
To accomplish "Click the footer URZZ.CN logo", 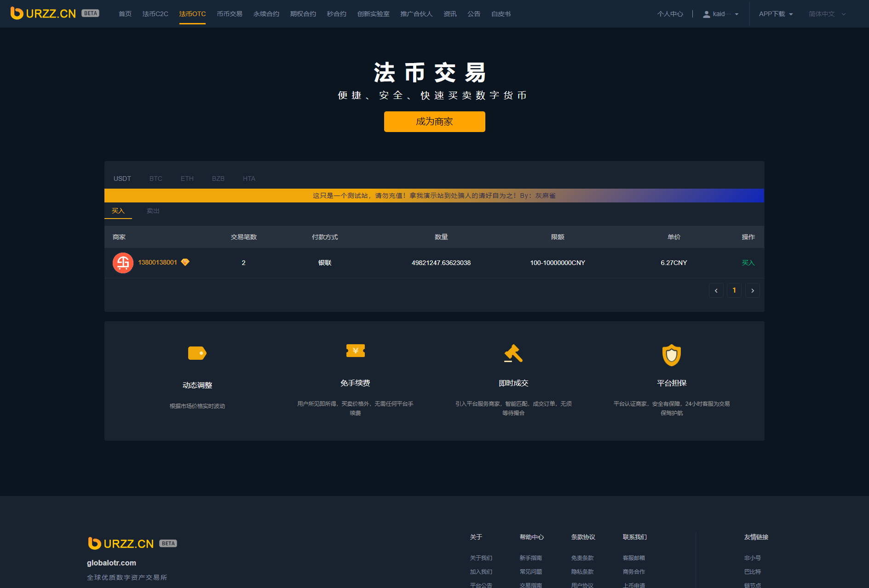I will tap(121, 543).
